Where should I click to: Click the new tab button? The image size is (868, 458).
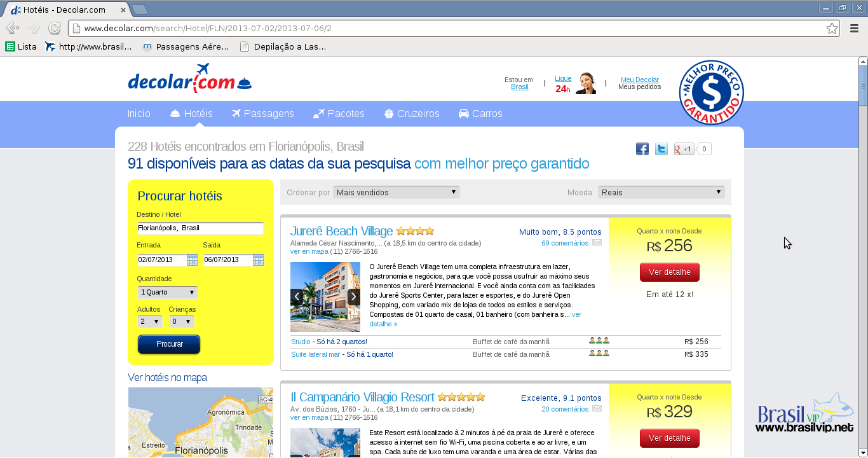click(139, 10)
